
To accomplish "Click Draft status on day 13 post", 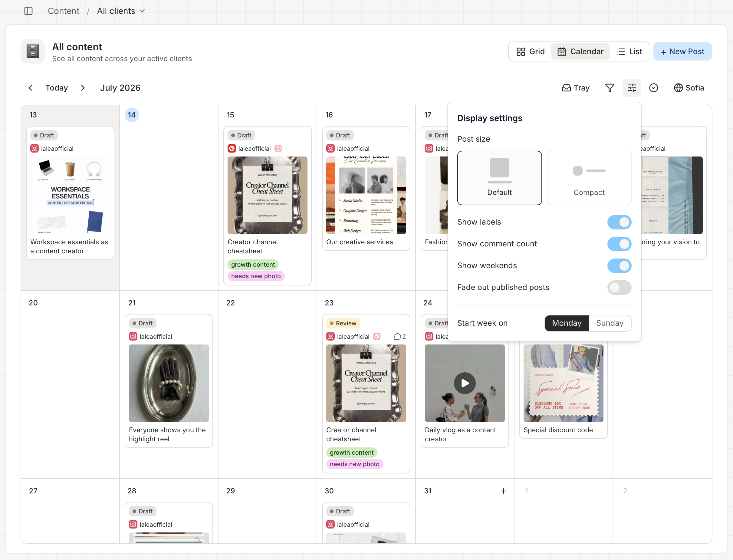I will point(44,135).
